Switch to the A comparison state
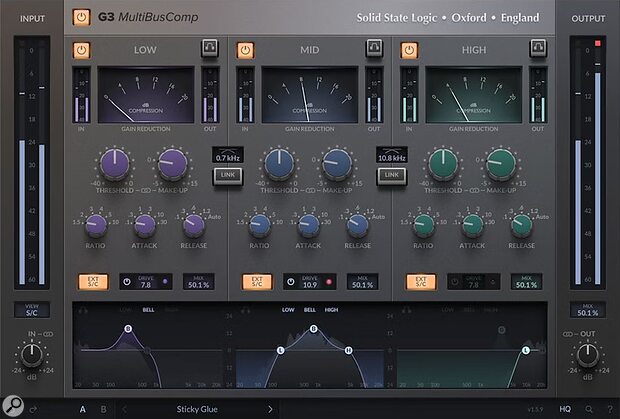 point(83,409)
